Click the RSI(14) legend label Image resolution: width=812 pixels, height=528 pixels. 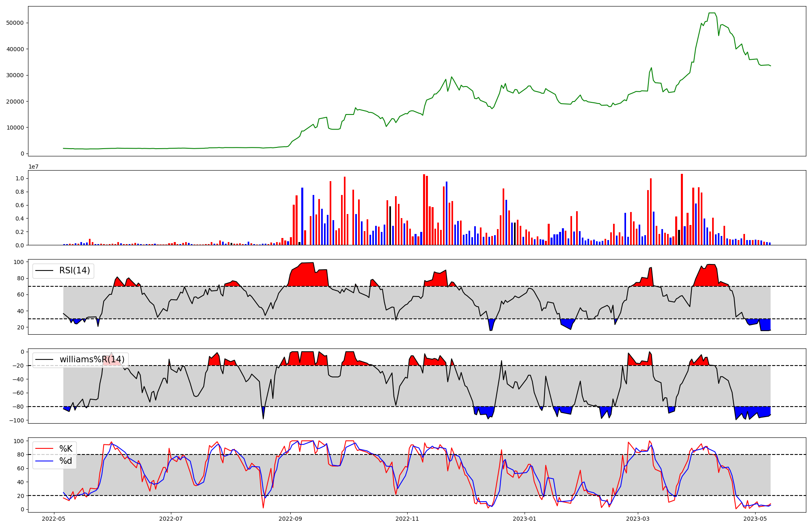coord(75,270)
